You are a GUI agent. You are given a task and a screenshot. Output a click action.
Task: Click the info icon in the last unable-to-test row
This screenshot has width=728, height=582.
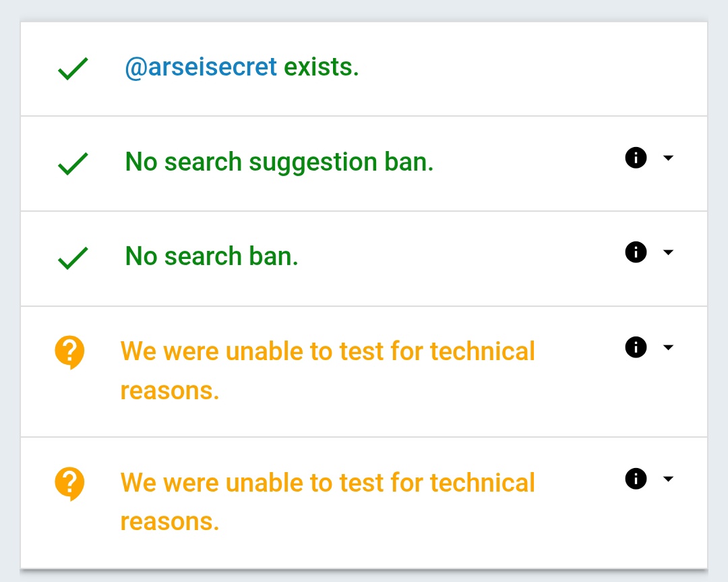[636, 479]
